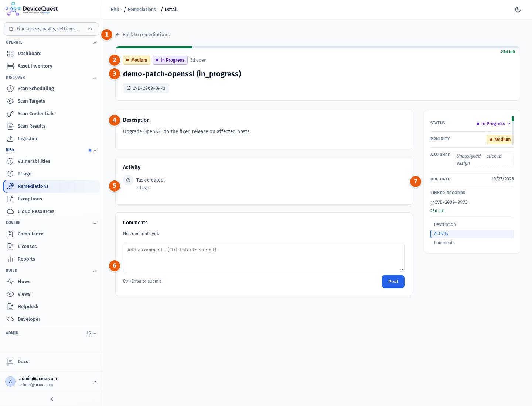Open Licenses from the sidebar
The width and height of the screenshot is (532, 406).
51,247
